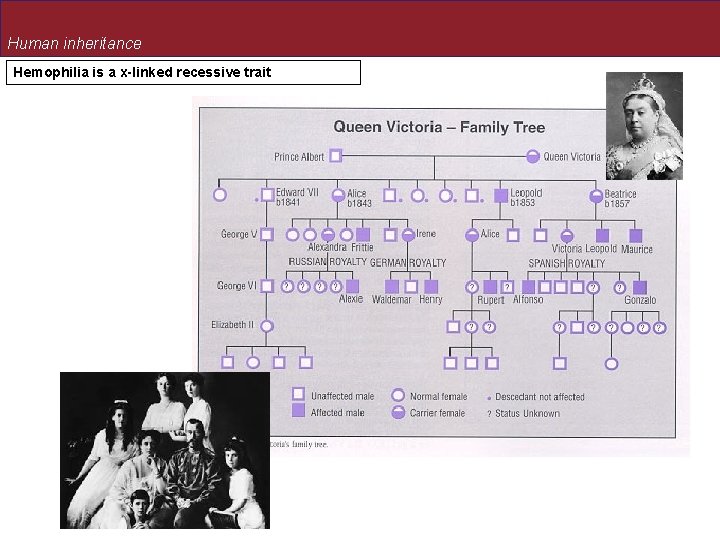Select the 'Elizabeth II' name label
720x540 pixels.
pyautogui.click(x=232, y=325)
